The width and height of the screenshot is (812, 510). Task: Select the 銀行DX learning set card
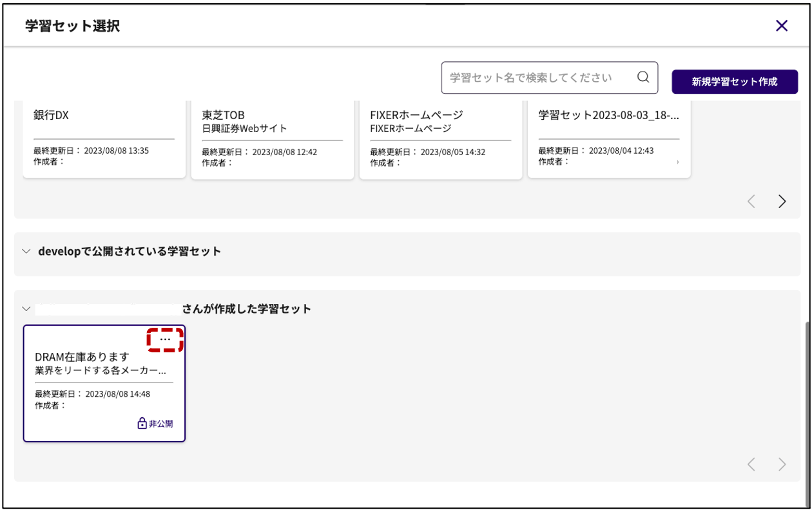pyautogui.click(x=104, y=138)
